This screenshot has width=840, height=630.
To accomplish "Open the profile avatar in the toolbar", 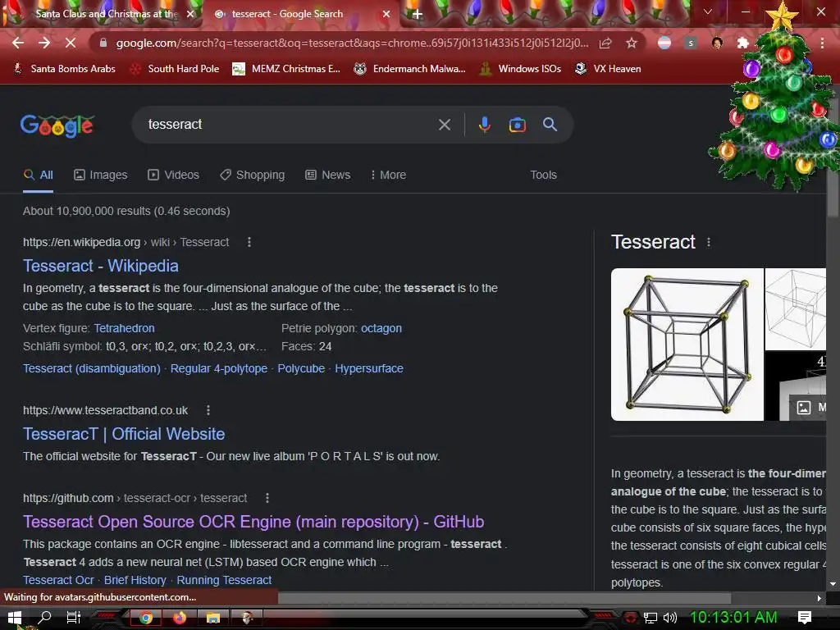I will point(717,43).
